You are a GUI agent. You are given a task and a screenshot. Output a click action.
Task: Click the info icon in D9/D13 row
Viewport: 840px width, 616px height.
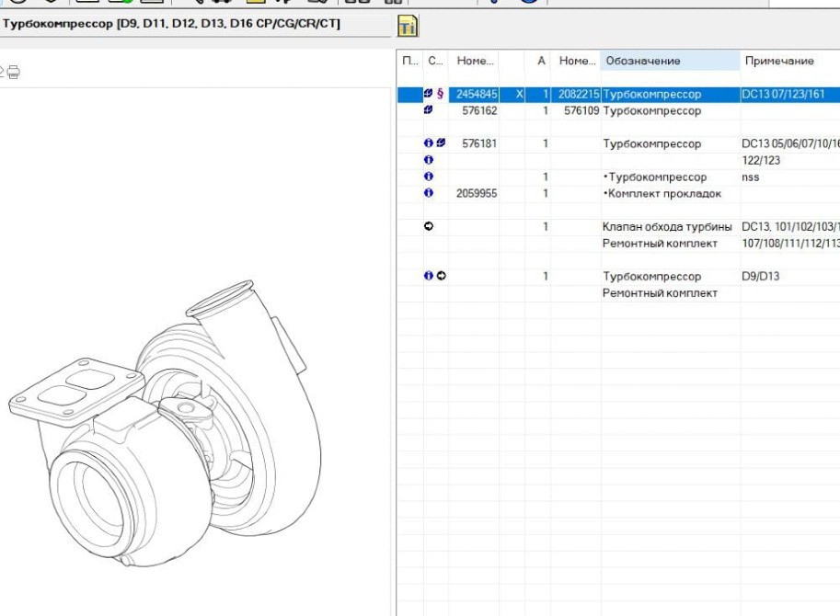click(x=429, y=276)
